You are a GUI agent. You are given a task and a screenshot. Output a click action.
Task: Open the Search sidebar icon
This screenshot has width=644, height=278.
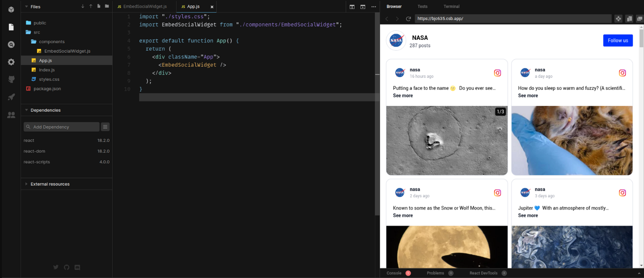(11, 44)
